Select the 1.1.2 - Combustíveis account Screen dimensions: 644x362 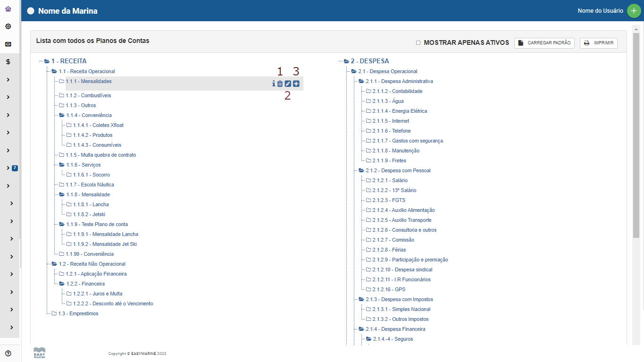pos(88,95)
